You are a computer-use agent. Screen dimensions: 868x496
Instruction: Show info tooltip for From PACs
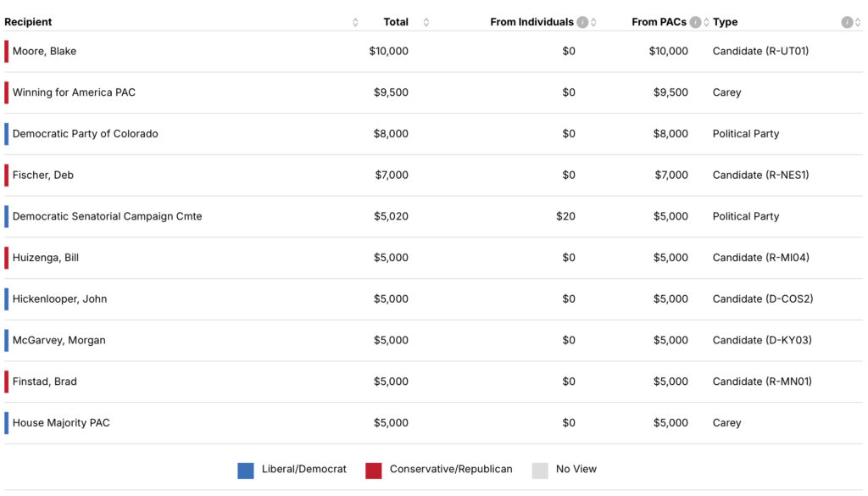(695, 22)
